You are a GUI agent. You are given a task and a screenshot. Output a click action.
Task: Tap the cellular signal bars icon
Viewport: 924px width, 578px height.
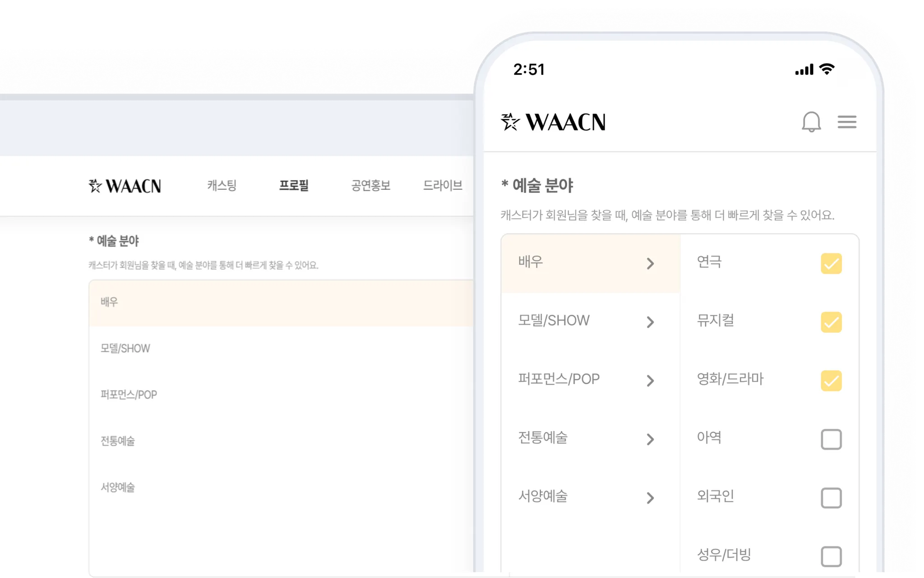804,70
